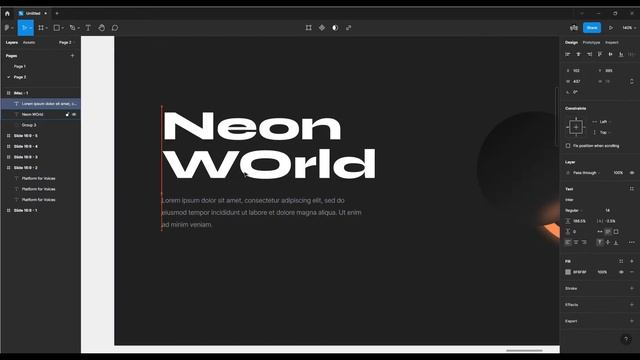Click the Create component icon
Screen dimensions: 640x360
322,28
